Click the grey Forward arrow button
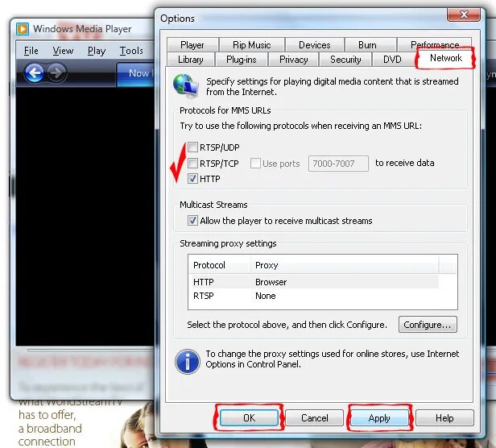Screen dimensions: 496x448 (56, 73)
